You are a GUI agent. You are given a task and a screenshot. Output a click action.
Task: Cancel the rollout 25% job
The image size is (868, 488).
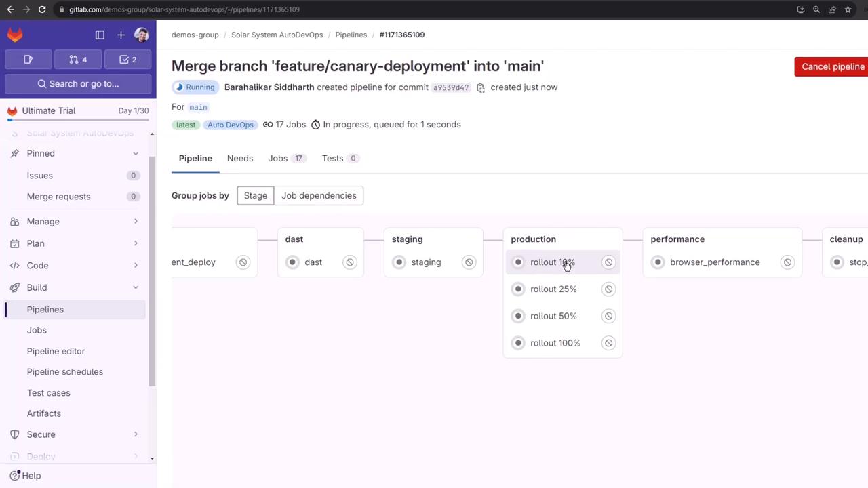[x=608, y=289]
